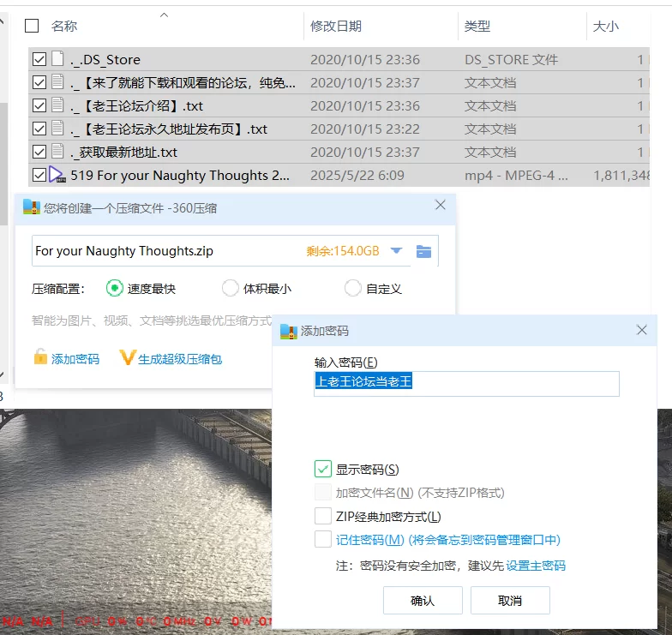
Task: Click the lock icon next to 添加密码
Action: 40,358
